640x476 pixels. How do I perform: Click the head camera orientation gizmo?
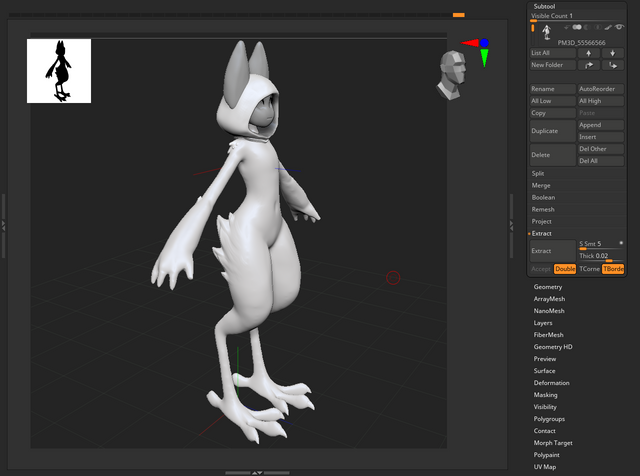[455, 73]
